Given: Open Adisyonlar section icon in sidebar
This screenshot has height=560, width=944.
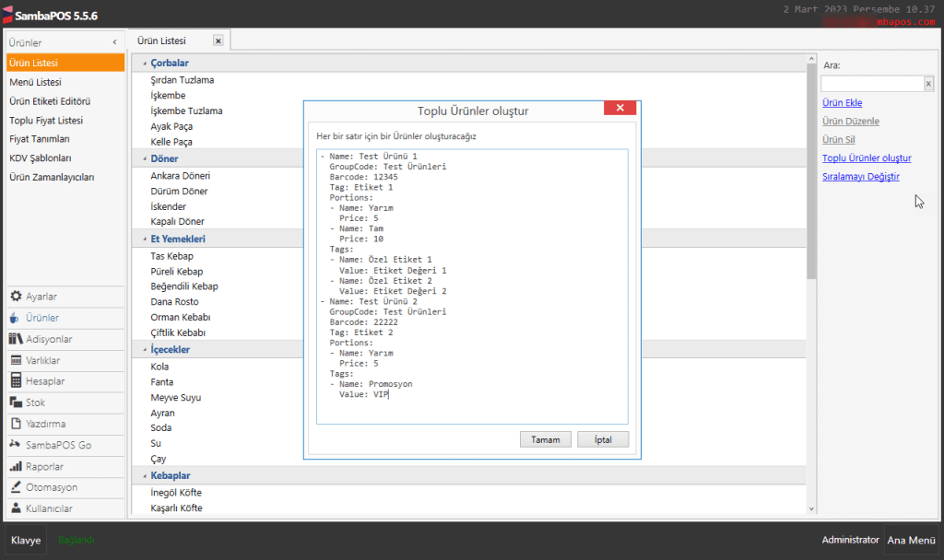Looking at the screenshot, I should (x=17, y=339).
